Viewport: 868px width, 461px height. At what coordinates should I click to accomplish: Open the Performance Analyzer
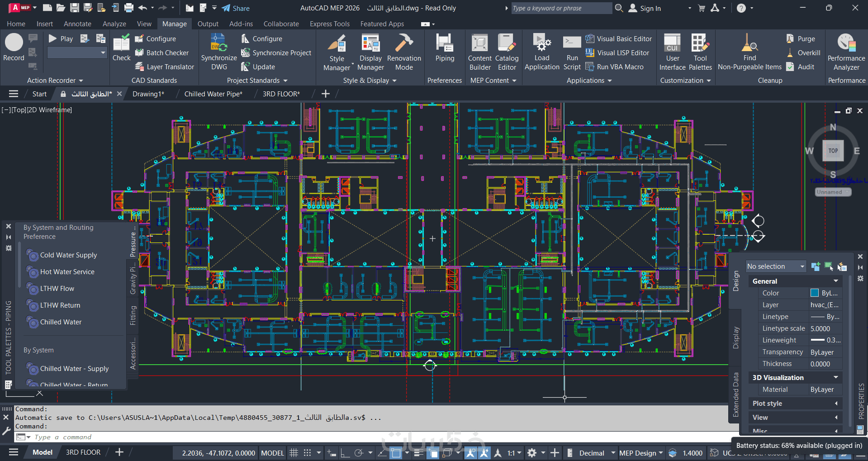click(x=846, y=52)
